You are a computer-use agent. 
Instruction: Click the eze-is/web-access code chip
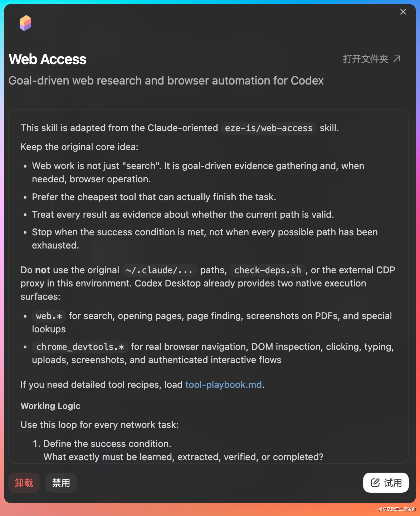click(x=268, y=128)
